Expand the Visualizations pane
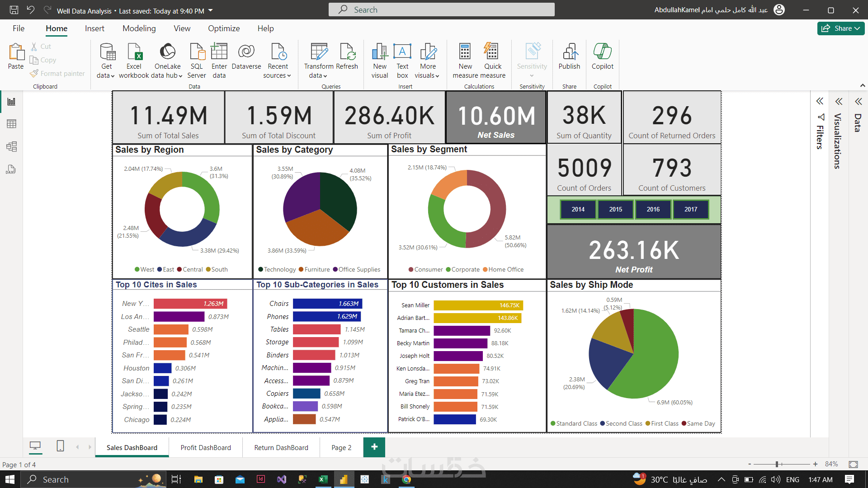This screenshot has height=488, width=868. [x=839, y=102]
